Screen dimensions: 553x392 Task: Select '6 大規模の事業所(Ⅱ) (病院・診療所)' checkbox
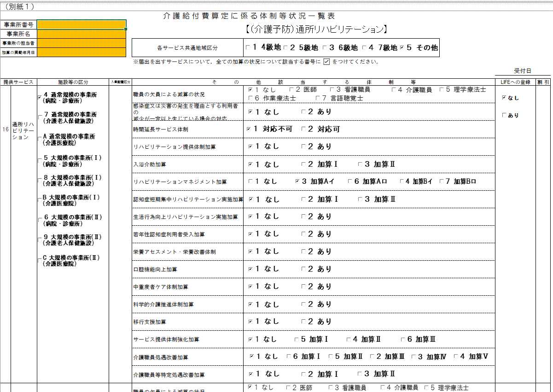coord(40,220)
